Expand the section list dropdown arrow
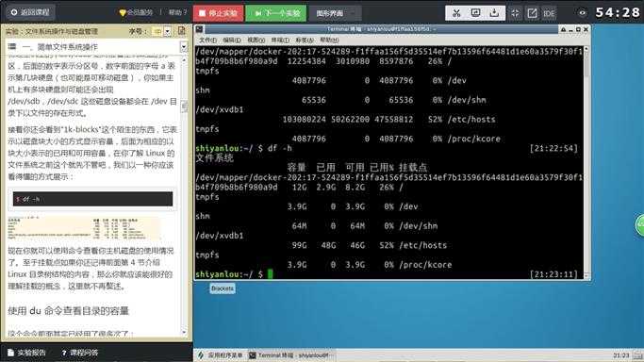The image size is (644, 362). pyautogui.click(x=184, y=47)
